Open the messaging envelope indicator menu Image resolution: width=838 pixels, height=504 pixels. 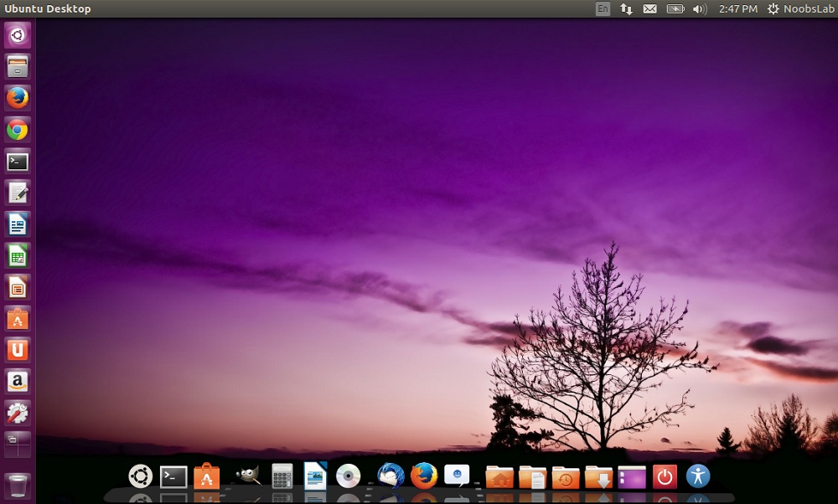click(x=650, y=9)
